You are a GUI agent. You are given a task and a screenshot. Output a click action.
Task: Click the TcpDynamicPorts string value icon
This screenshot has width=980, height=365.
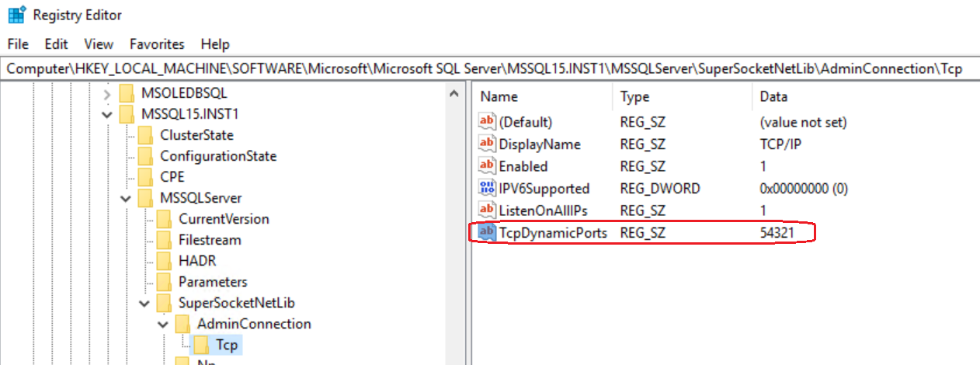pos(487,232)
